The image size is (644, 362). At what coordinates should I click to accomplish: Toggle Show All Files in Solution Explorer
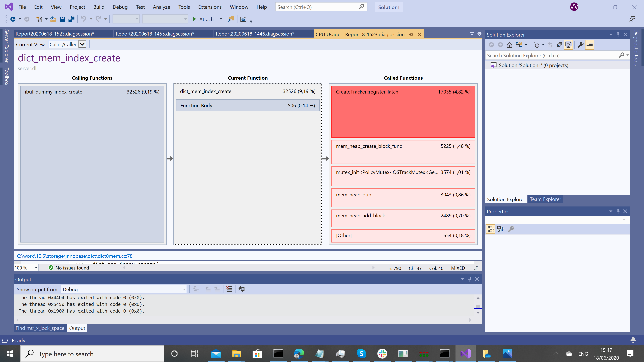pos(568,45)
